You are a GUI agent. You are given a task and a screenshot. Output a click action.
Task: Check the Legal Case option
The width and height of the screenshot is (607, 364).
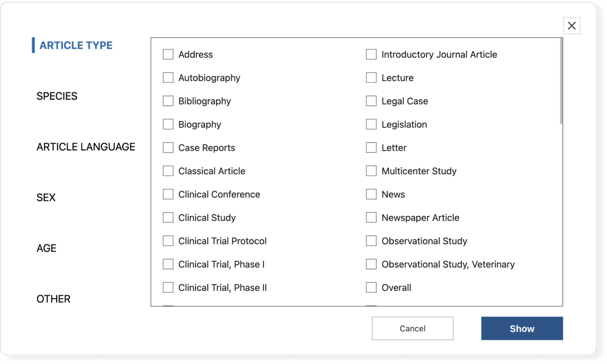pos(371,101)
